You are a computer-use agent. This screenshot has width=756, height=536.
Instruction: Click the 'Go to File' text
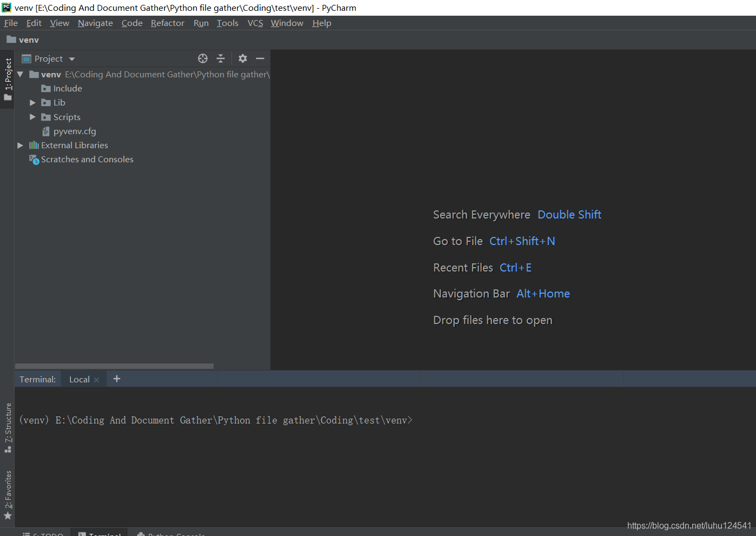click(458, 241)
